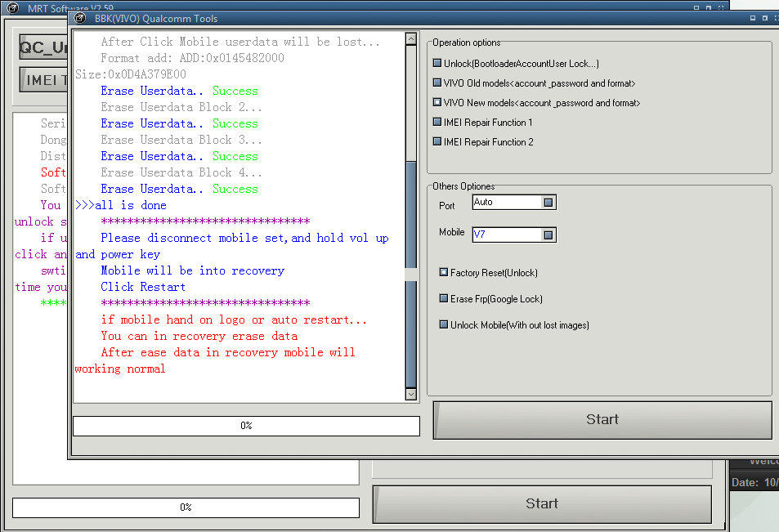779x532 pixels.
Task: Click Start in Qualcomm Tools window
Action: coord(602,420)
